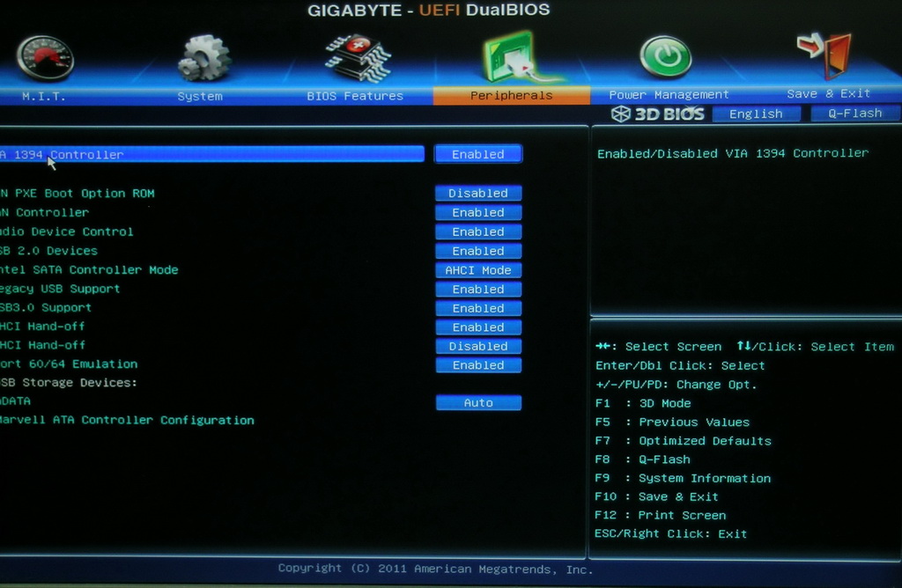This screenshot has width=902, height=588.
Task: Select the PXE Boot Option ROM row
Action: click(78, 193)
